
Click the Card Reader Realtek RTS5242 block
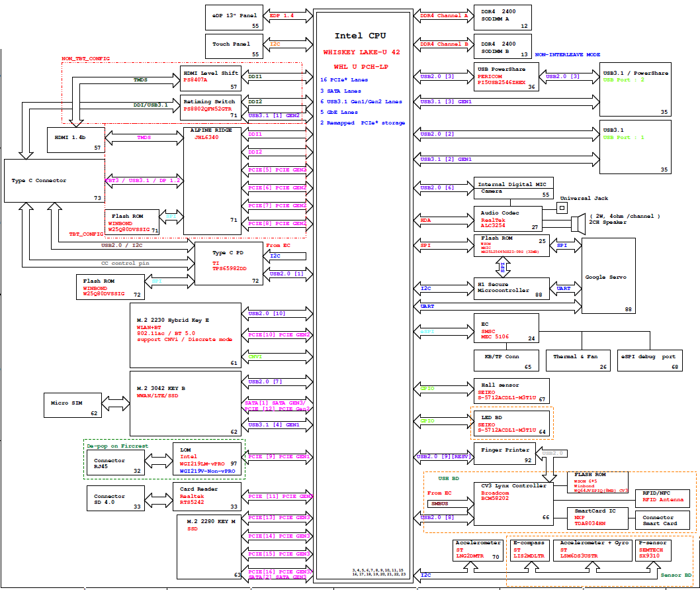tap(207, 497)
